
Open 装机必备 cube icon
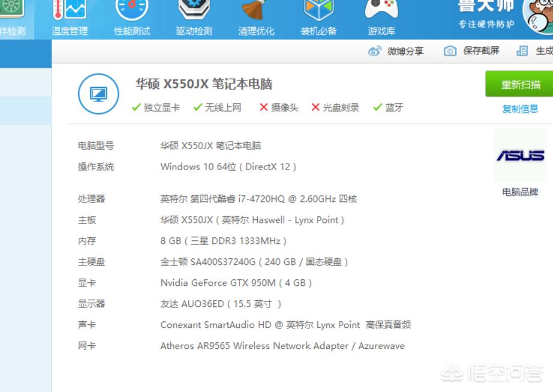[318, 10]
